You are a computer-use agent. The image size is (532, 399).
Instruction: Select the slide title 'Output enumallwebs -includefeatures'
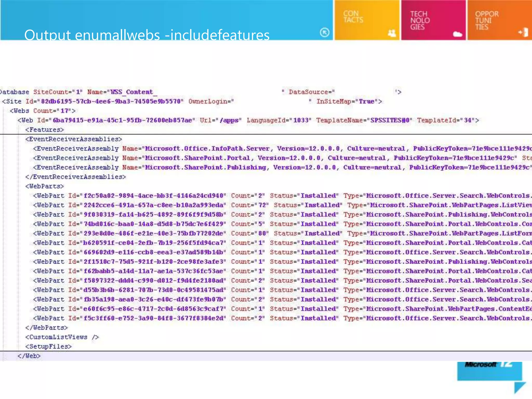pyautogui.click(x=147, y=35)
